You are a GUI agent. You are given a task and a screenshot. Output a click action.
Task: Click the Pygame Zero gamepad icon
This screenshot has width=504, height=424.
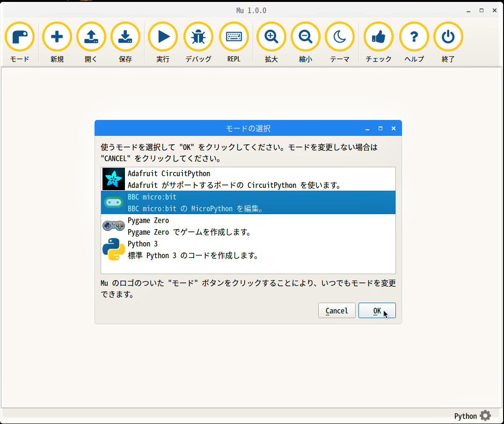point(113,226)
